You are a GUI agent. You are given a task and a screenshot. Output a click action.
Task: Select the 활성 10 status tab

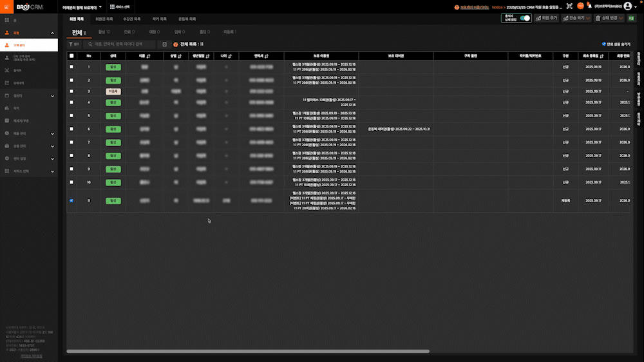click(104, 32)
